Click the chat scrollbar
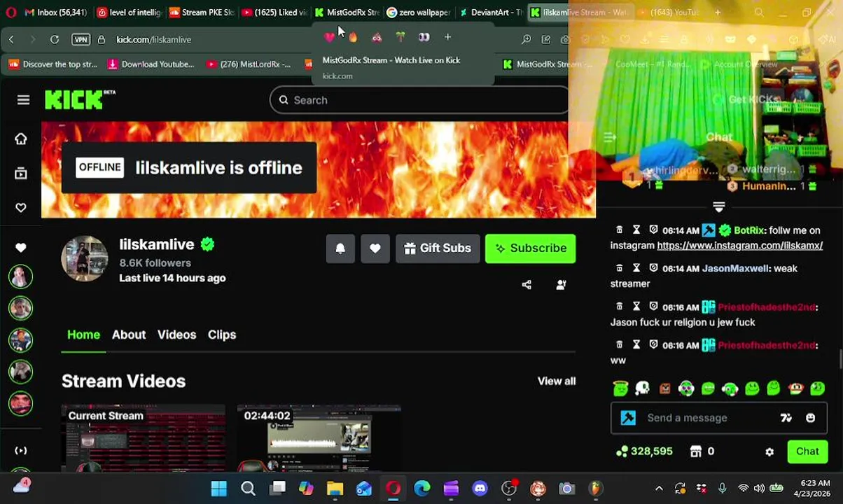Viewport: 843px width, 504px height. pos(839,358)
